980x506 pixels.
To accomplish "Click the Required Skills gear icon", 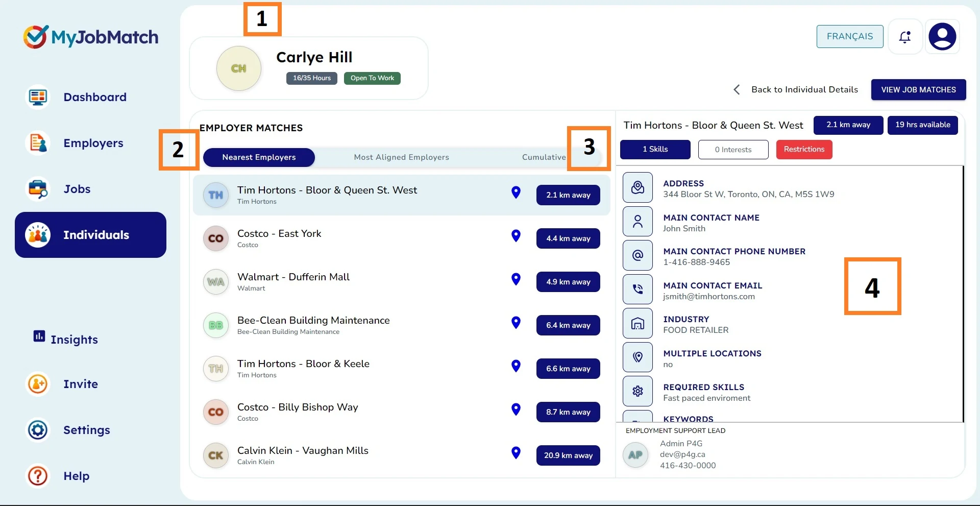I will [638, 391].
